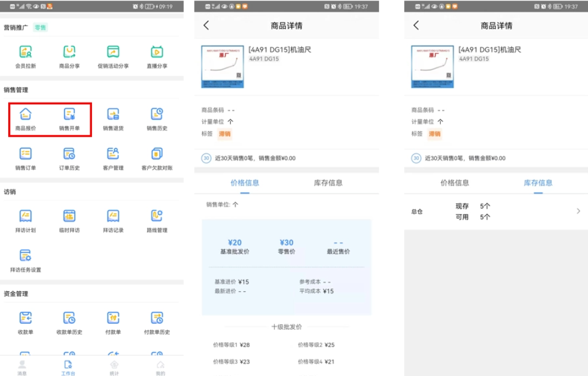This screenshot has width=588, height=376.
Task: Open 拜访计划 visit plan
Action: (x=26, y=221)
